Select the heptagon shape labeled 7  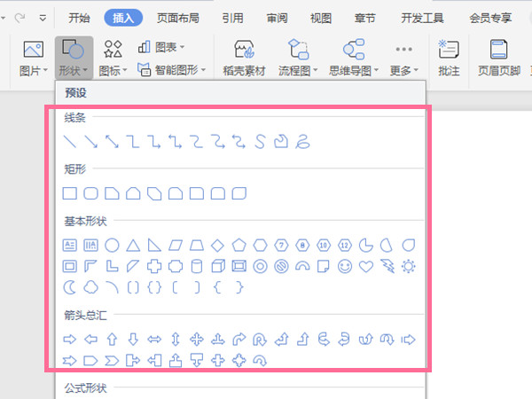point(281,245)
